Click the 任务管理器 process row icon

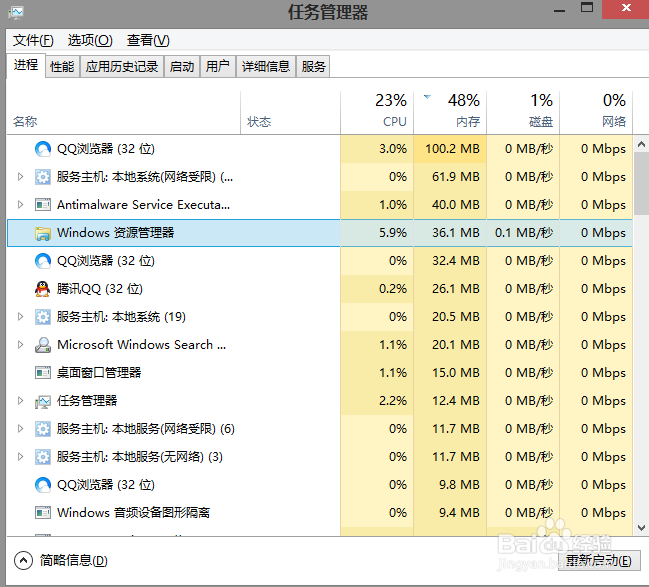(x=43, y=401)
